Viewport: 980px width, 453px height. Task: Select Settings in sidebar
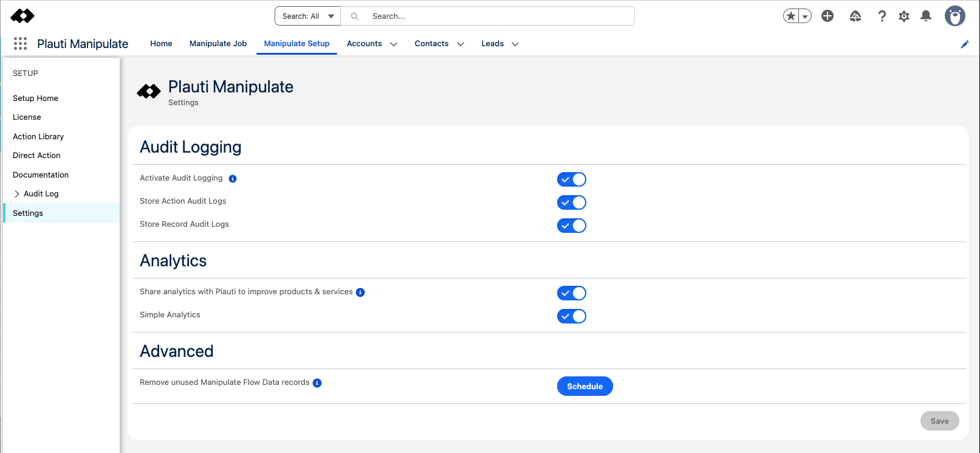tap(61, 213)
